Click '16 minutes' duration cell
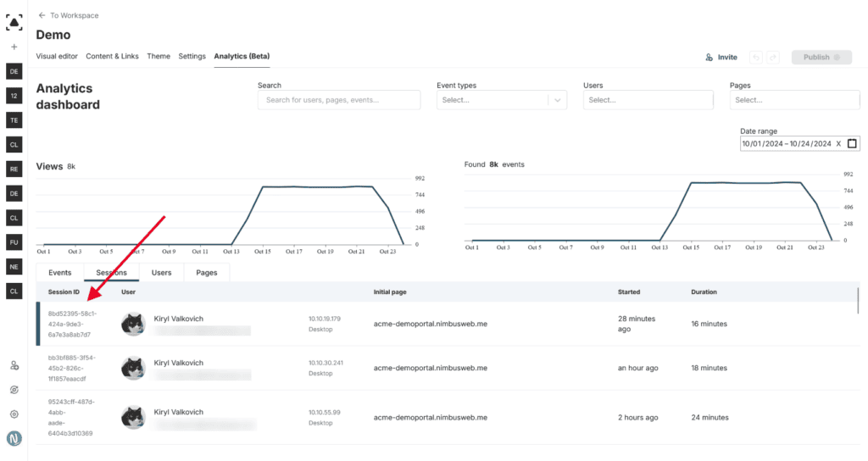Image resolution: width=868 pixels, height=461 pixels. click(x=709, y=324)
